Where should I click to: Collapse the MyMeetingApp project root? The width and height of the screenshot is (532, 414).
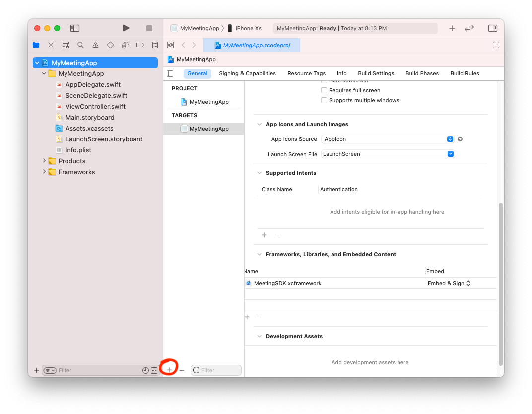click(x=37, y=63)
